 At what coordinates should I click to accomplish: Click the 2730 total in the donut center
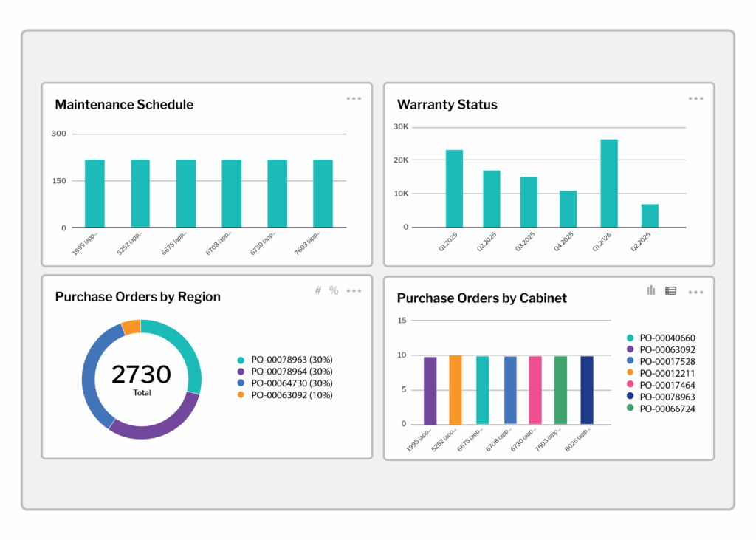[x=142, y=374]
